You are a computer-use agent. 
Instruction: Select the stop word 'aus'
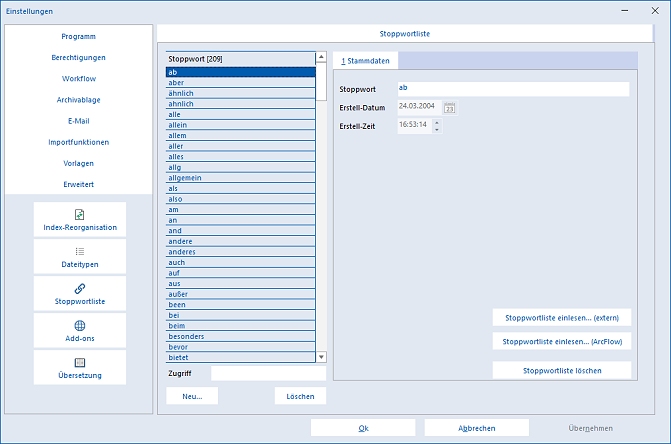coord(241,284)
